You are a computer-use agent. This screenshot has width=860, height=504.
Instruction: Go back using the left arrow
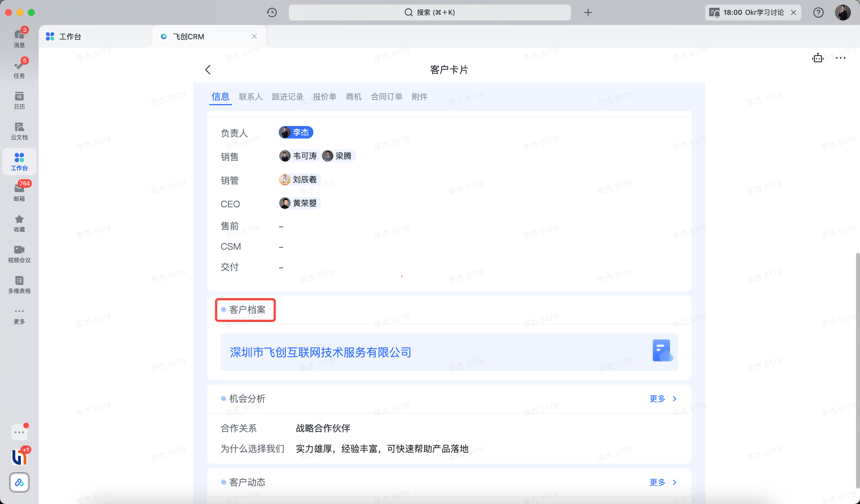point(208,70)
